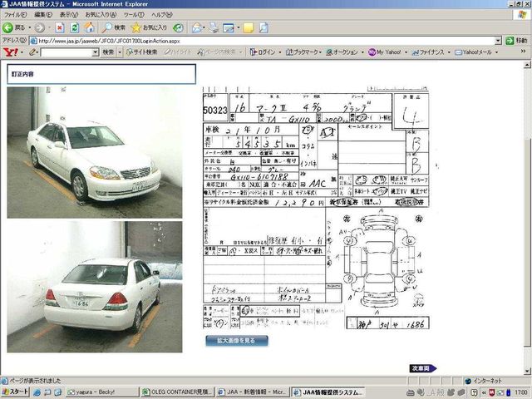
Task: Open Yahoo Finance (ファイナンス) toolbar item
Action: coord(428,52)
